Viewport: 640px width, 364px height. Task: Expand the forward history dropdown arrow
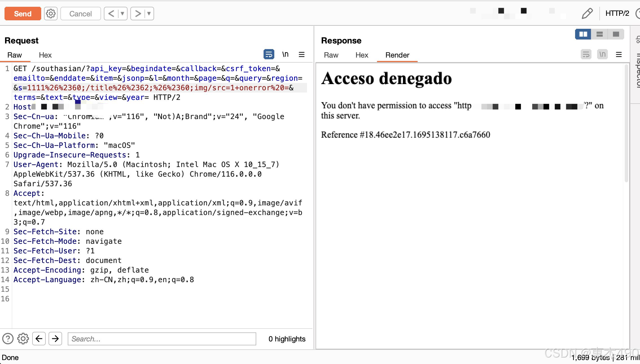point(149,14)
